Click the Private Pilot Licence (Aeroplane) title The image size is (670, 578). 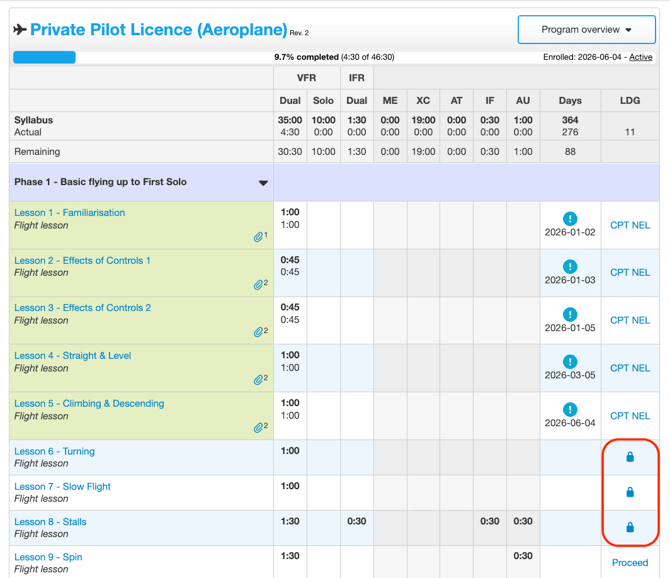(x=159, y=29)
